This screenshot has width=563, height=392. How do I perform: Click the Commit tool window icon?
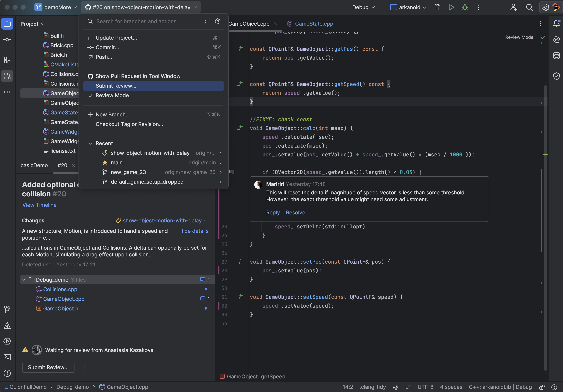tap(7, 40)
